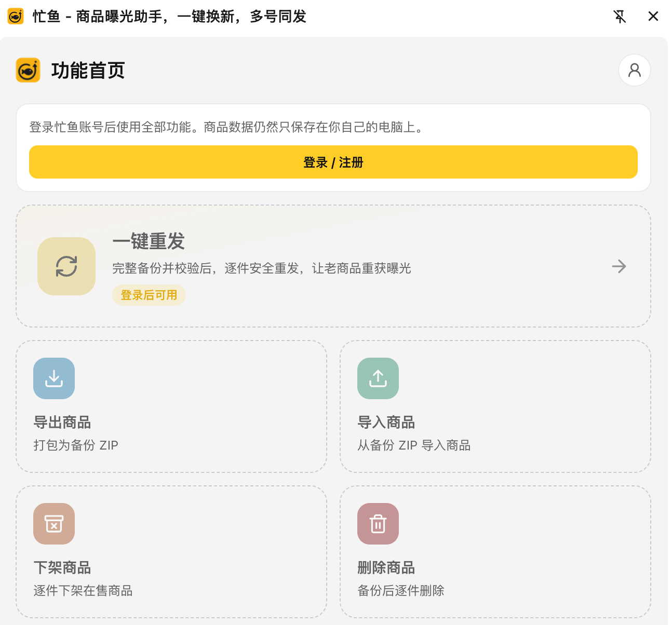Open the 导入商品 card title
This screenshot has width=672, height=625.
(x=386, y=423)
